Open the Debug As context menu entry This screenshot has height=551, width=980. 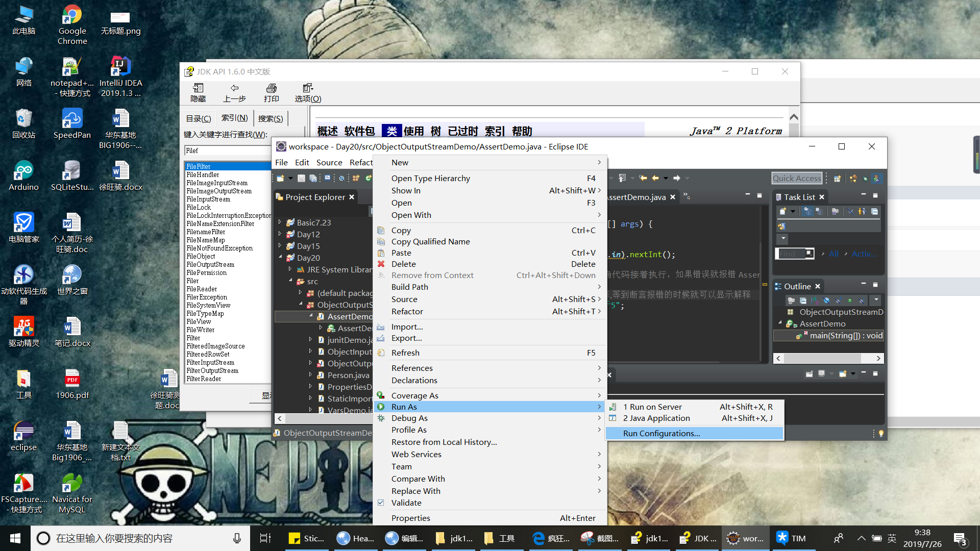coord(490,418)
